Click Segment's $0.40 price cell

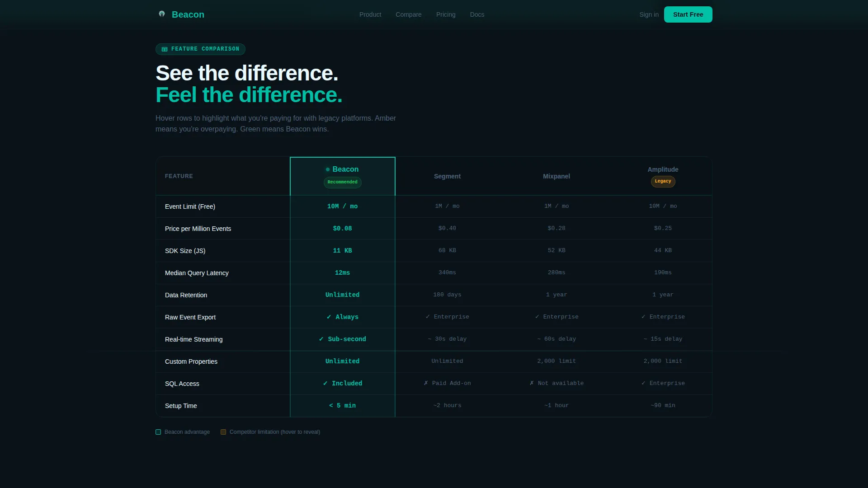pyautogui.click(x=447, y=229)
